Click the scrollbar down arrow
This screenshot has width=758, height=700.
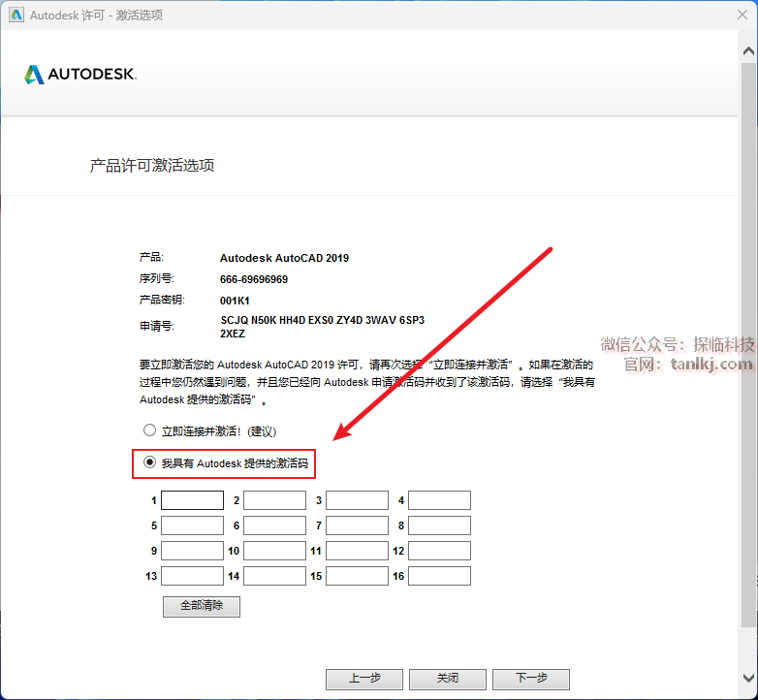(749, 679)
